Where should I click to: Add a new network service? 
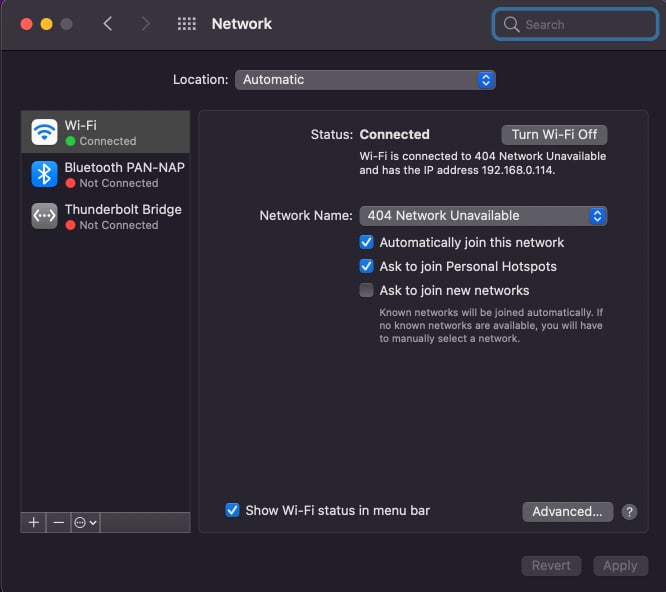click(34, 522)
